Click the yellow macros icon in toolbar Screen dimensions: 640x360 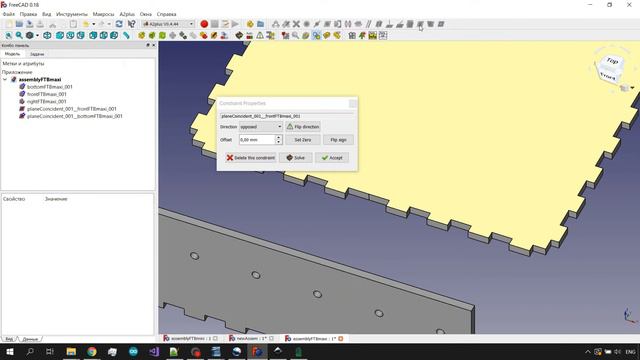click(250, 24)
